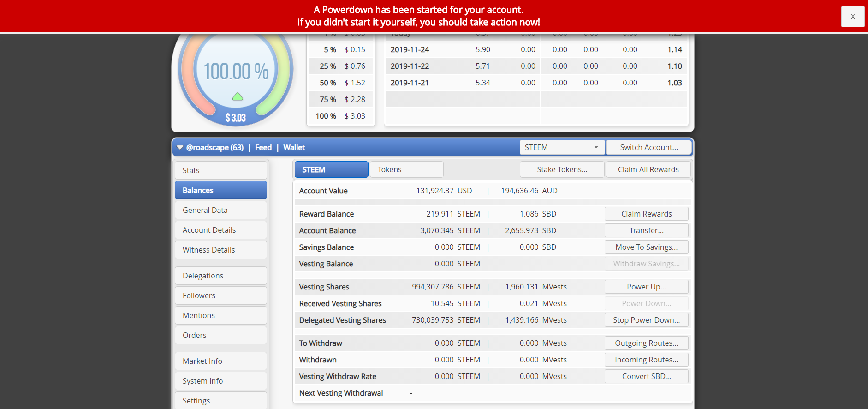This screenshot has height=409, width=868.
Task: Click the Next Vesting Withdrawal label
Action: pos(341,393)
